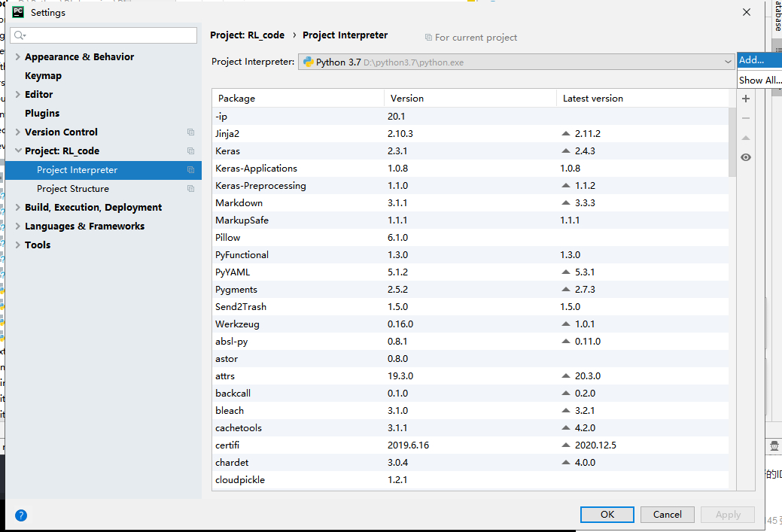Viewport: 782px width, 532px height.
Task: Select the Pillow package row
Action: (x=470, y=237)
